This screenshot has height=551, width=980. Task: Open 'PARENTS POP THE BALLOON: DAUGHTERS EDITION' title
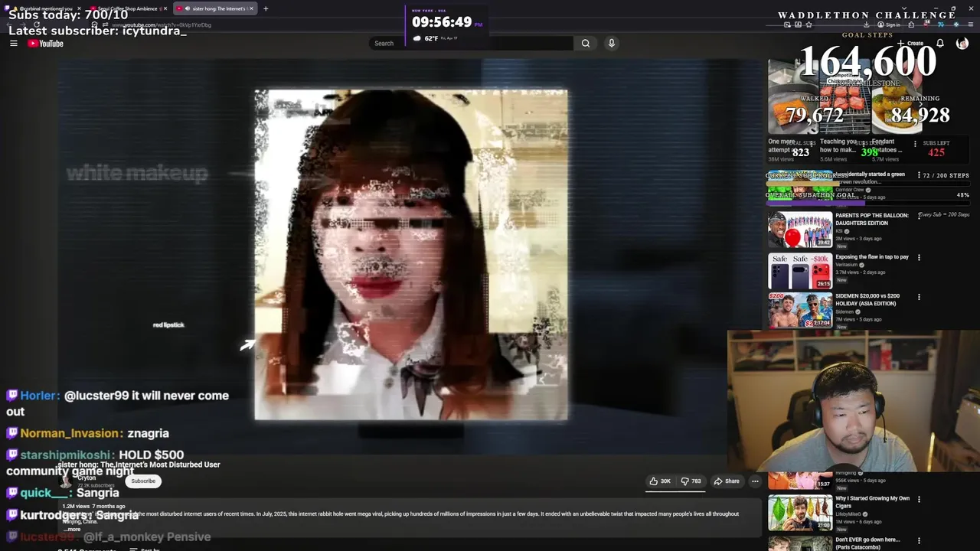coord(872,220)
